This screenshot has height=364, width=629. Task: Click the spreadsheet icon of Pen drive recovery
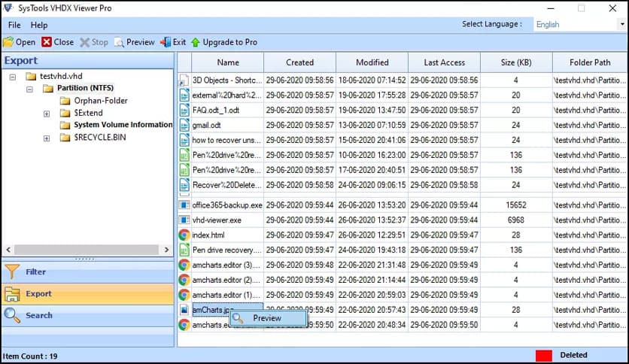184,250
